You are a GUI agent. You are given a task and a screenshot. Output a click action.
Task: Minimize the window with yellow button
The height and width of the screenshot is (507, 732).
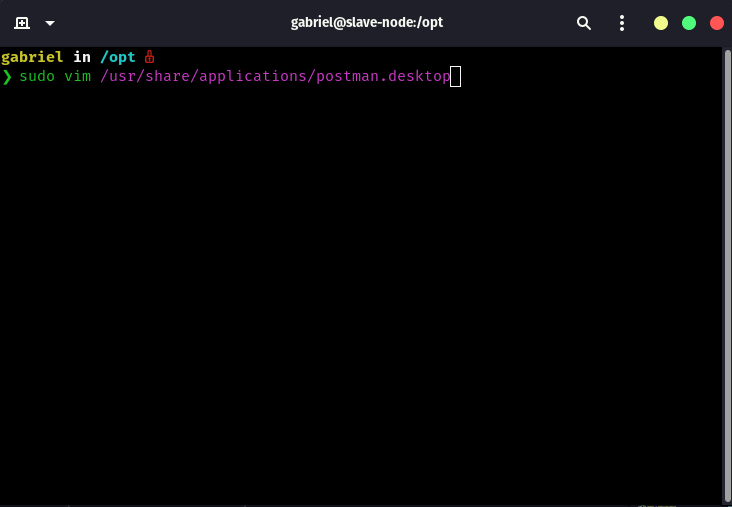(661, 22)
